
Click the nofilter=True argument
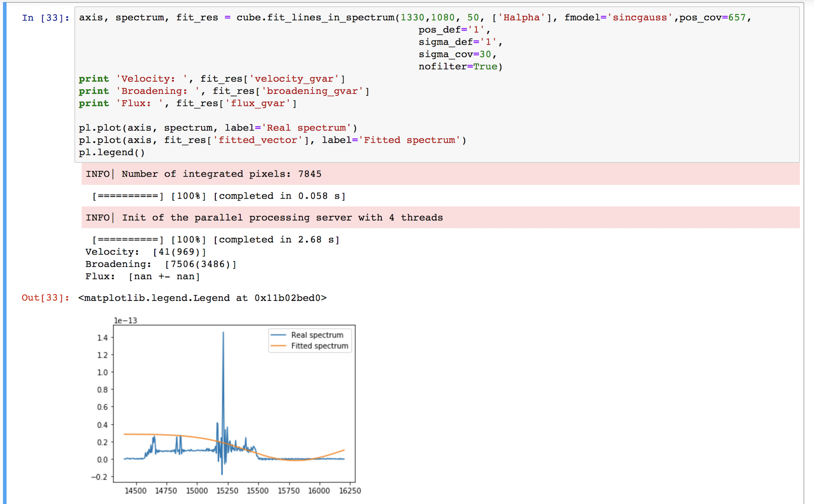461,67
